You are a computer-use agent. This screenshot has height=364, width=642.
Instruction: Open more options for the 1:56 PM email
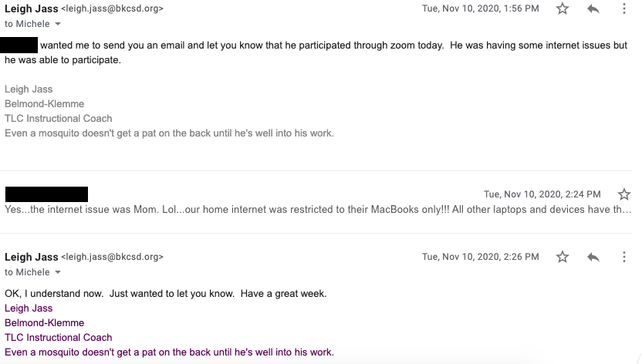pos(624,8)
